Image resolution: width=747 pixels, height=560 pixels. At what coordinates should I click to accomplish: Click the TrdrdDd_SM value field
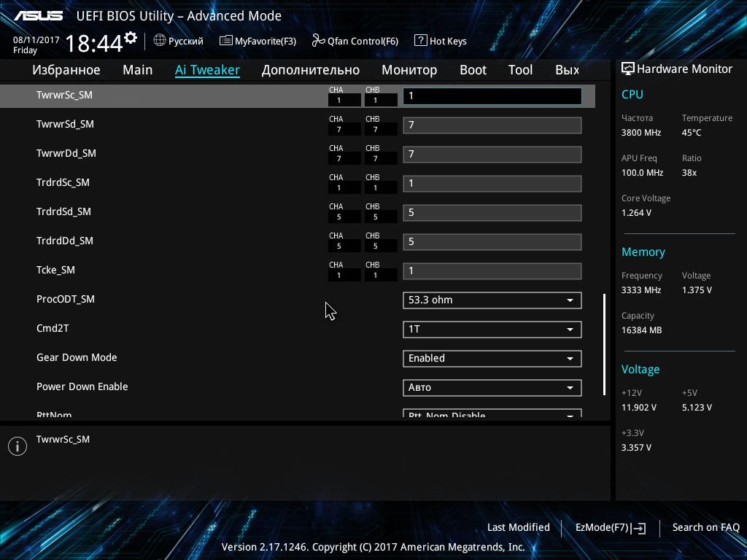[x=492, y=242]
